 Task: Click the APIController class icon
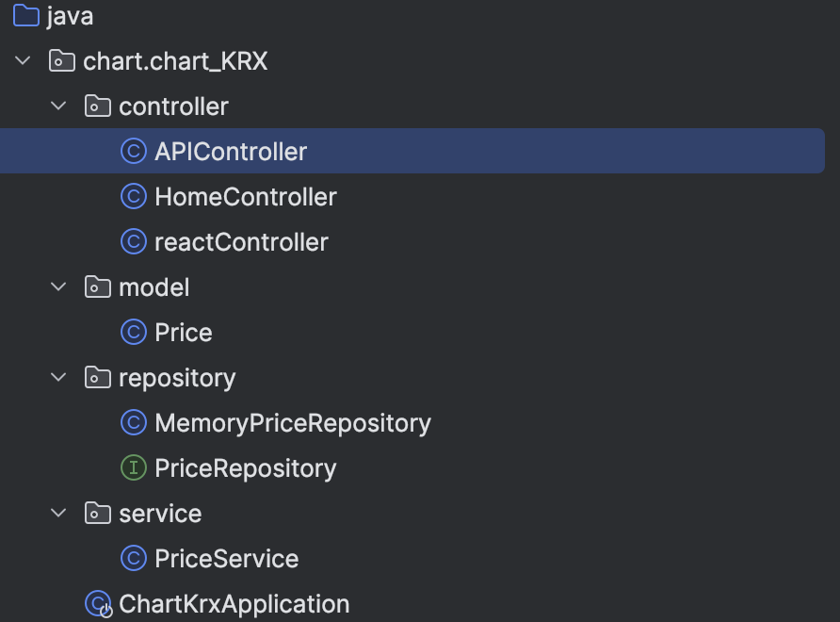134,152
